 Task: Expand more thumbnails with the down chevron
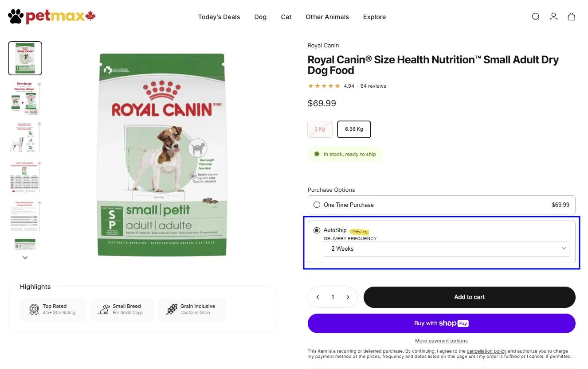point(25,257)
